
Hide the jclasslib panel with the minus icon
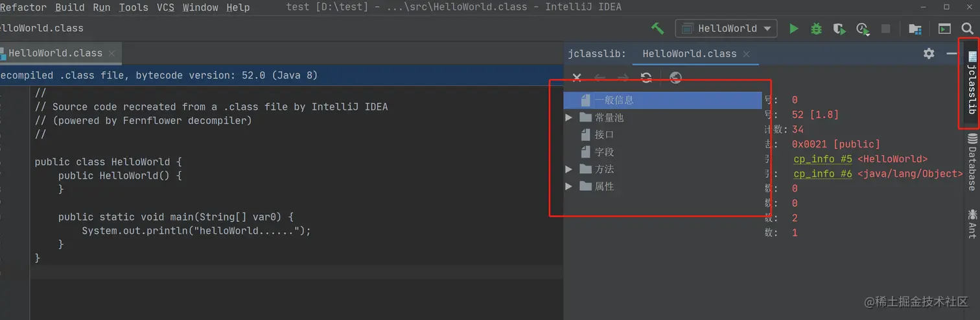[x=951, y=53]
